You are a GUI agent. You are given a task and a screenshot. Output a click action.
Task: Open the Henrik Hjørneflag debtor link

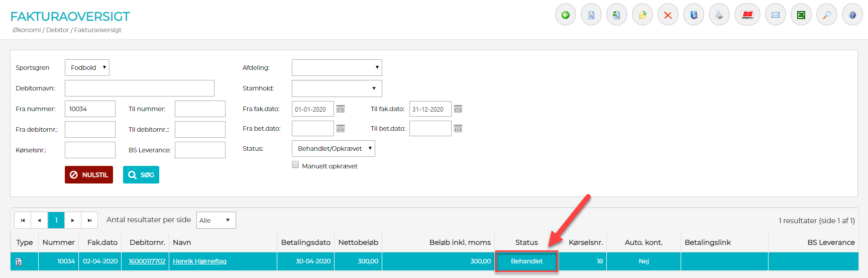tap(199, 261)
